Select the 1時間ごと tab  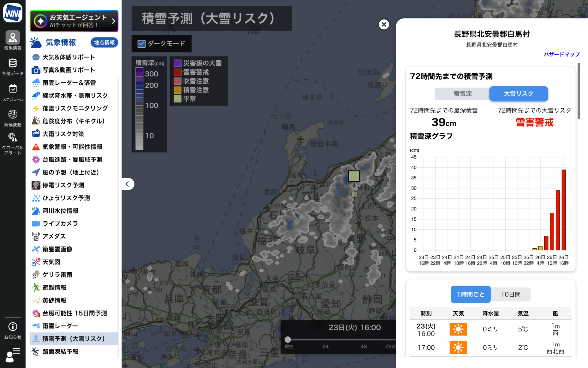click(470, 294)
